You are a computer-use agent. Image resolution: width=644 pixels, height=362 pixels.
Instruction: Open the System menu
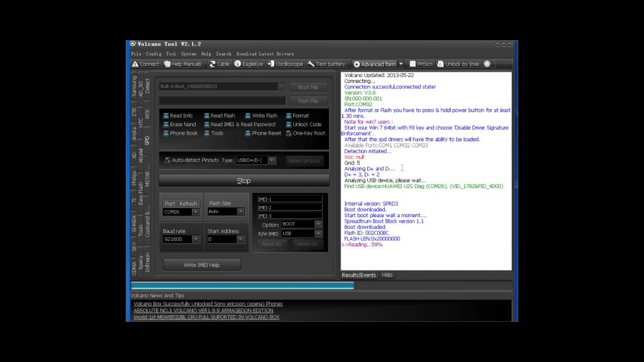click(x=189, y=54)
